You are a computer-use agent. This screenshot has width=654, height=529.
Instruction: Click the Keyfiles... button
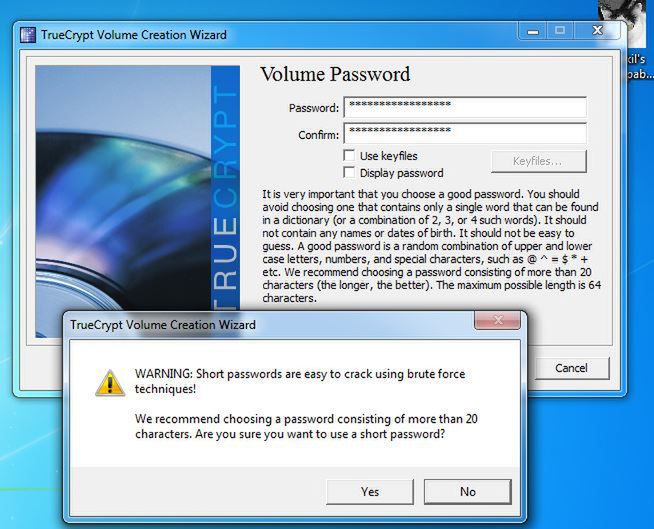[539, 161]
